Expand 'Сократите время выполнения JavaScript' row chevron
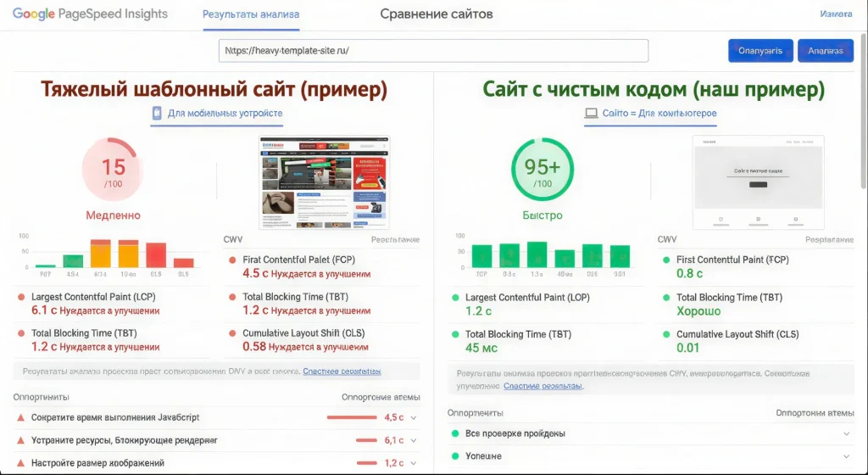 [x=414, y=417]
